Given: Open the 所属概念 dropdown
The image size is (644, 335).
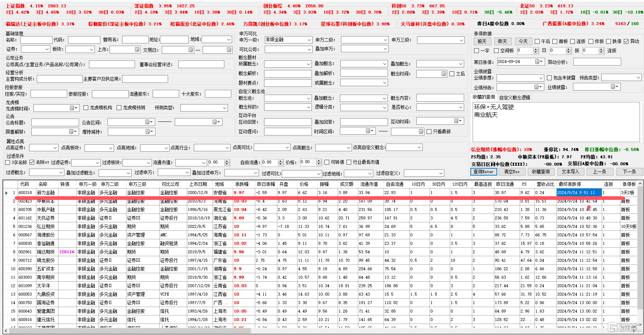Looking at the screenshot, I should [x=309, y=64].
